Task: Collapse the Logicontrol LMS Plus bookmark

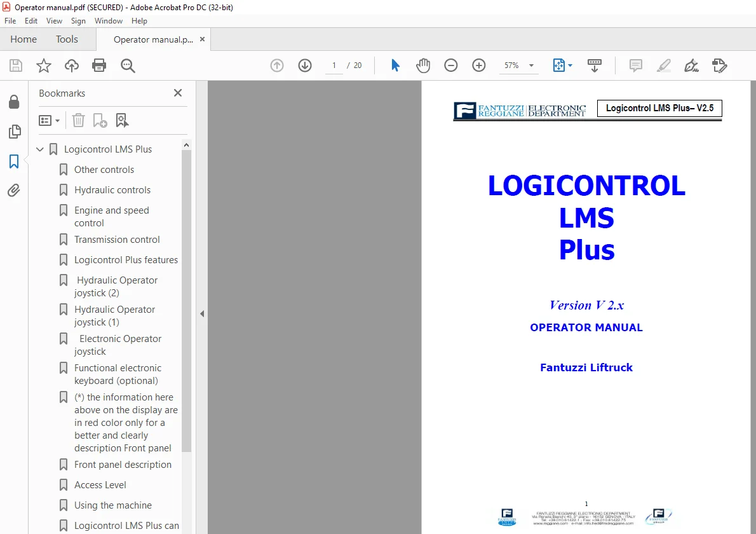Action: pos(40,149)
